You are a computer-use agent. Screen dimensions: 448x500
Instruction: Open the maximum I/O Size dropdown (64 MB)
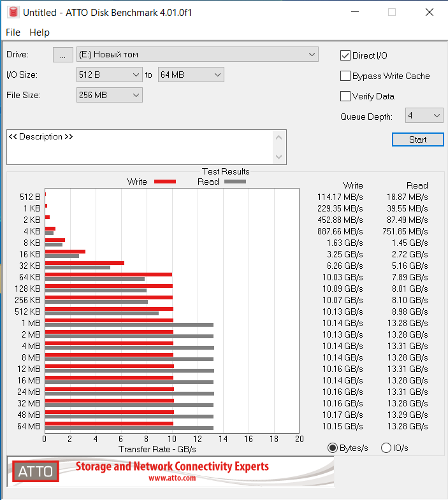(191, 75)
